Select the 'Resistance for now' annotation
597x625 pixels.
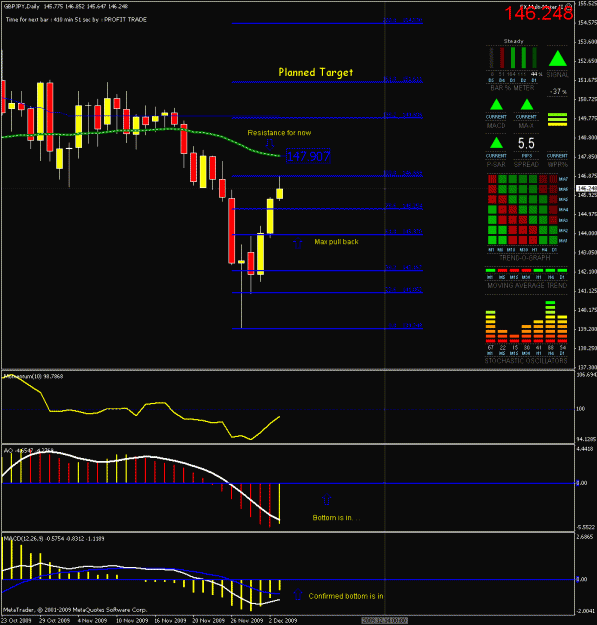point(279,133)
